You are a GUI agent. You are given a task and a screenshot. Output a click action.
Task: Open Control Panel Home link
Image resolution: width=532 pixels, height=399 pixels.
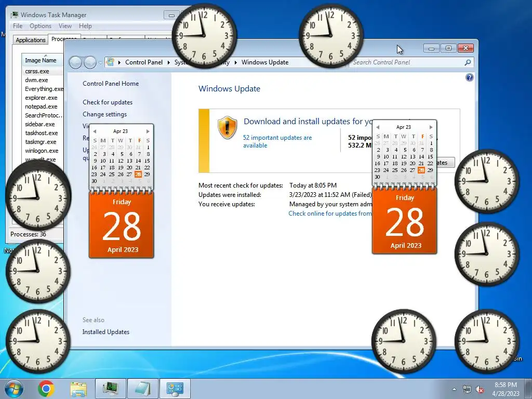point(111,84)
